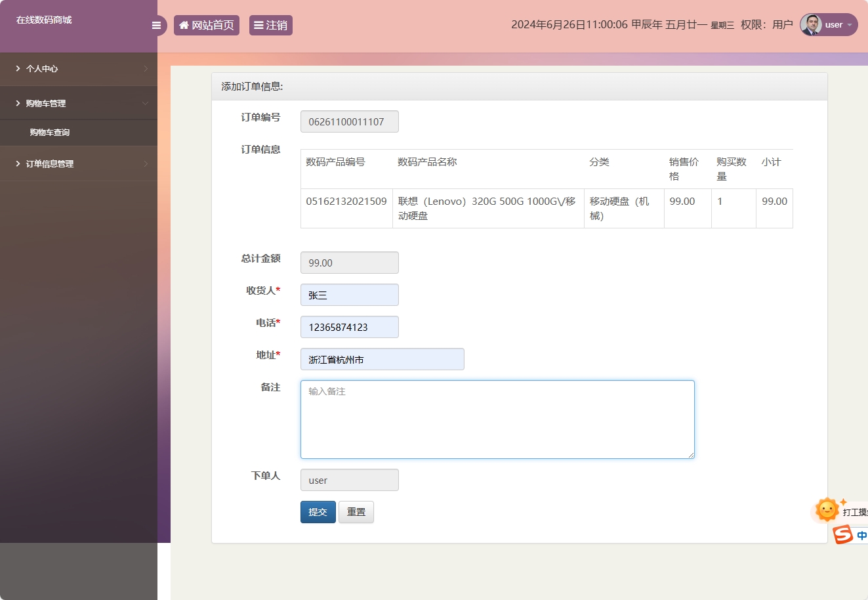Image resolution: width=868 pixels, height=600 pixels.
Task: Click the home icon on 网站首页 button
Action: click(x=184, y=25)
